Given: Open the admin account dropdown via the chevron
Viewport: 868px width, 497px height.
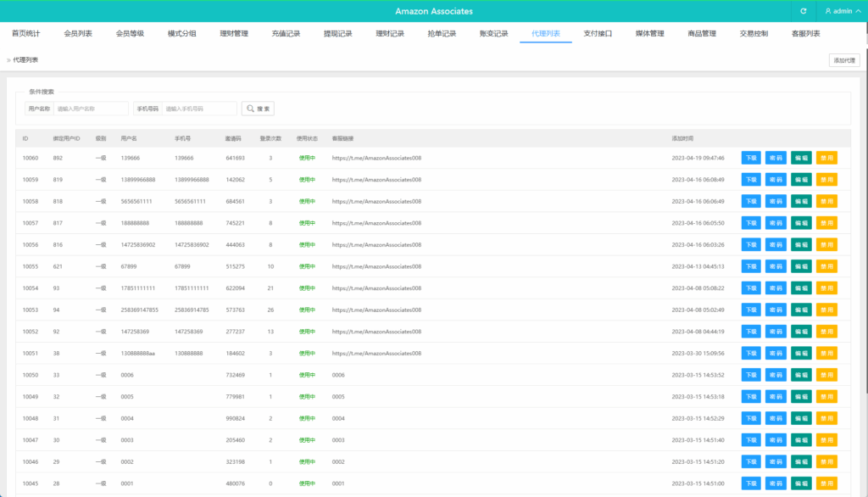Looking at the screenshot, I should pos(858,11).
